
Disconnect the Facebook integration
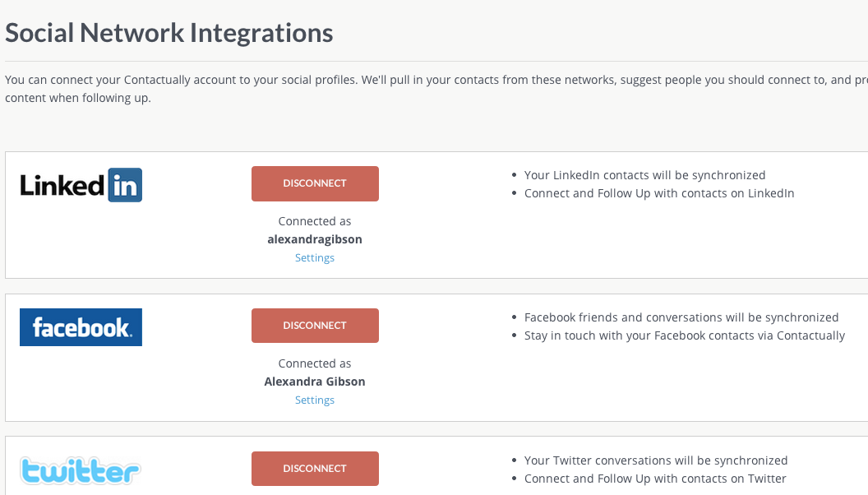[x=315, y=326]
